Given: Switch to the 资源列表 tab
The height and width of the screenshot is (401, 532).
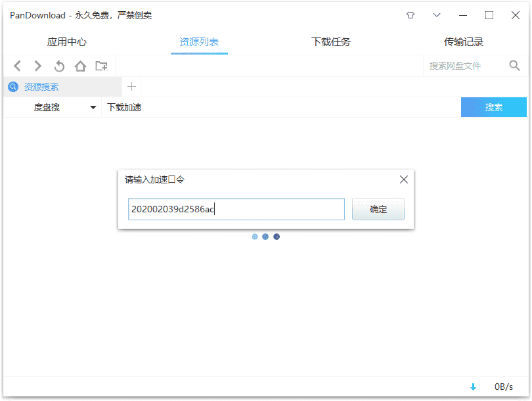Looking at the screenshot, I should (199, 42).
